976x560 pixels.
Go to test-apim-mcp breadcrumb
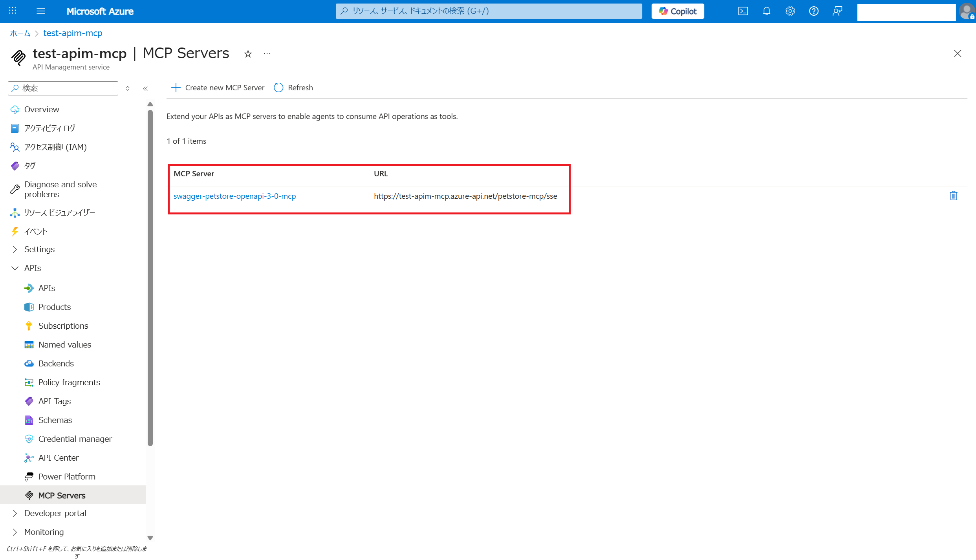pyautogui.click(x=73, y=33)
